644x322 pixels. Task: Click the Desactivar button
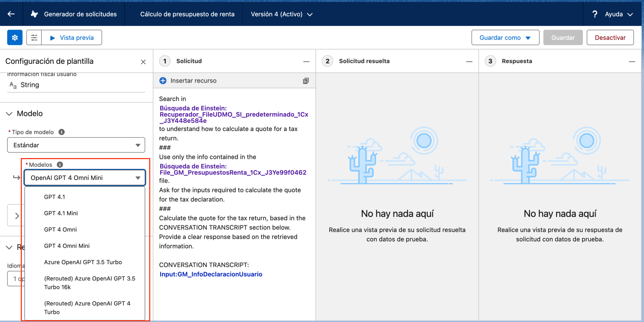[x=610, y=38]
